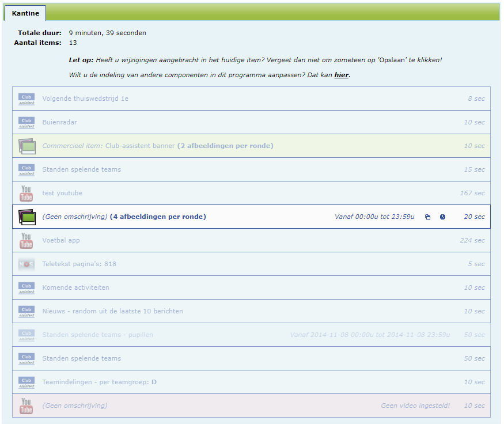
Task: Click the YouTube icon in the last row
Action: [x=26, y=406]
